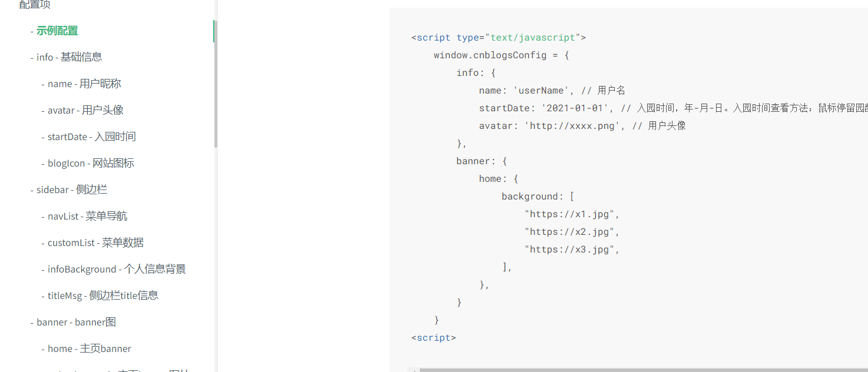This screenshot has width=868, height=372.
Task: Open blogIcon - 网站图标 entry
Action: point(91,163)
